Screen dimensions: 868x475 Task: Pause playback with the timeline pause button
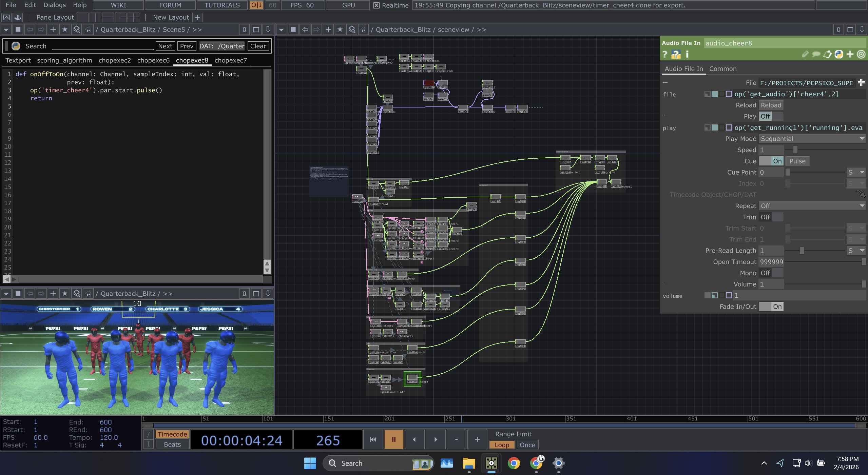(393, 439)
